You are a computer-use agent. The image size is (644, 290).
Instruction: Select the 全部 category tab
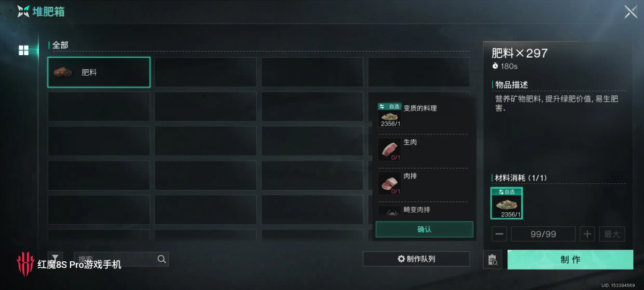pos(60,45)
